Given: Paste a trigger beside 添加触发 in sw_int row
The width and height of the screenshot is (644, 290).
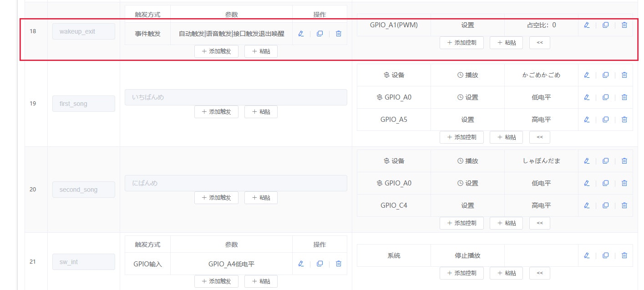Looking at the screenshot, I should tap(261, 281).
